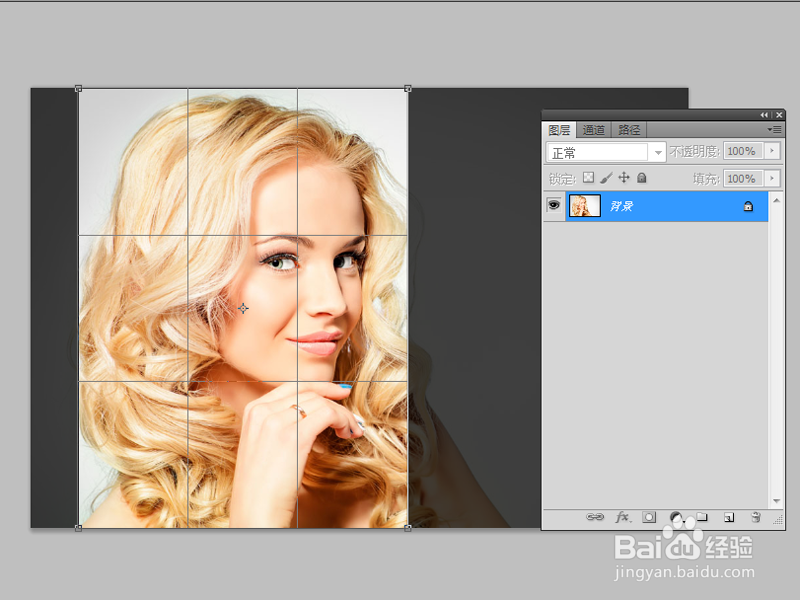Close the layers panel with X
This screenshot has height=600, width=800.
click(x=779, y=115)
